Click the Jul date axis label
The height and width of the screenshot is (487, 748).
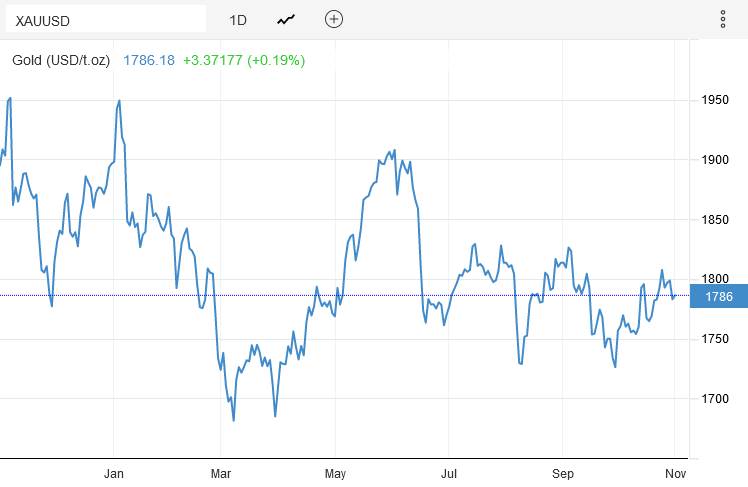449,474
